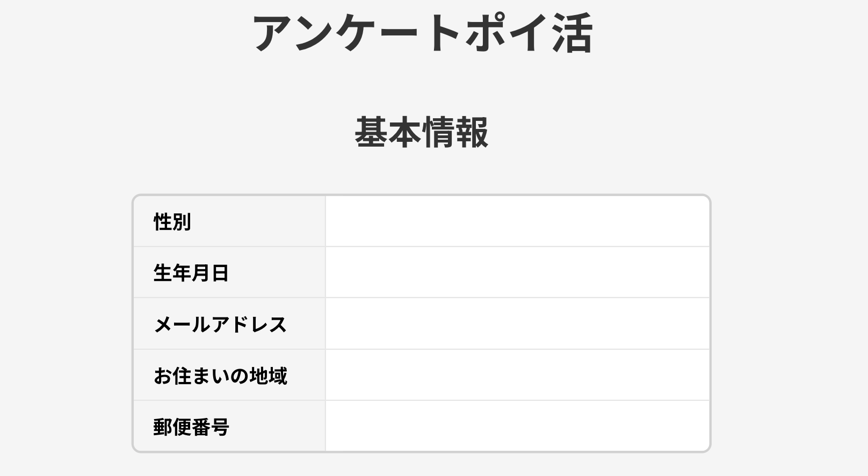Image resolution: width=868 pixels, height=476 pixels.
Task: Click the characters 情報 in the section heading
Action: point(455,132)
